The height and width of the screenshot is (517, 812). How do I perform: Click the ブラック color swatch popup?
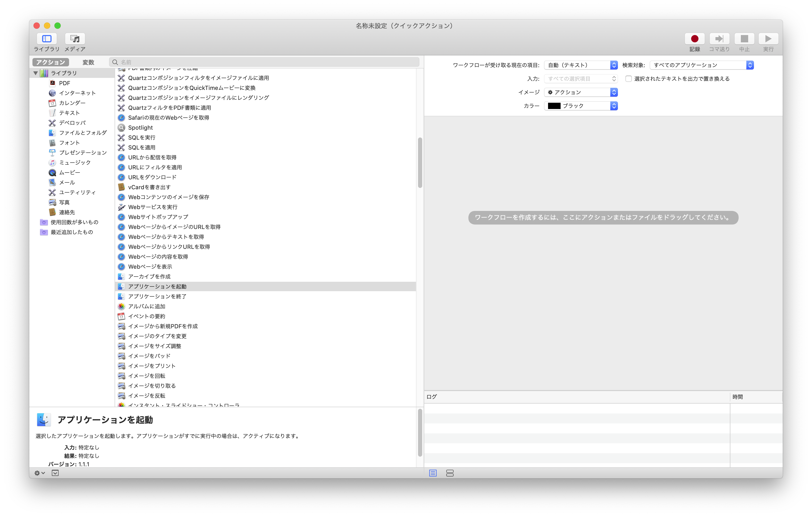580,106
